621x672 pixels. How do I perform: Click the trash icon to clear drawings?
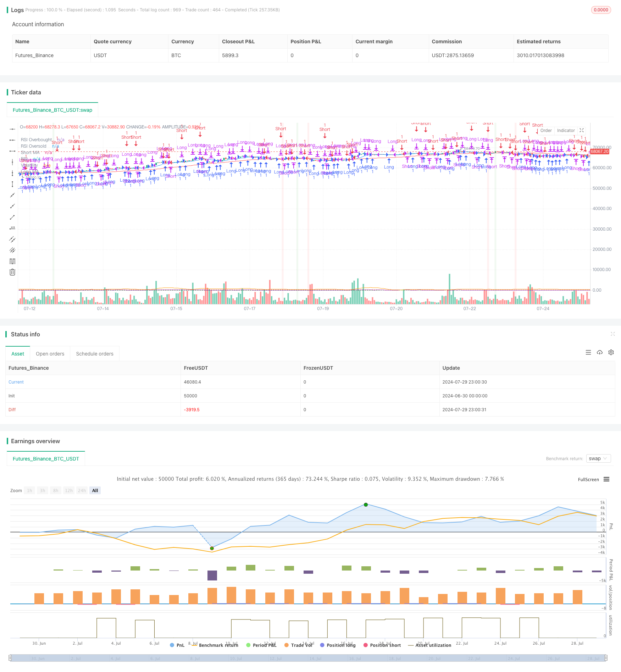(12, 272)
